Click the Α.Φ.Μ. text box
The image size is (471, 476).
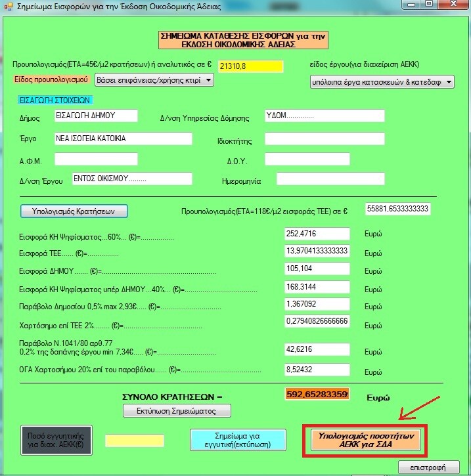tap(96, 159)
